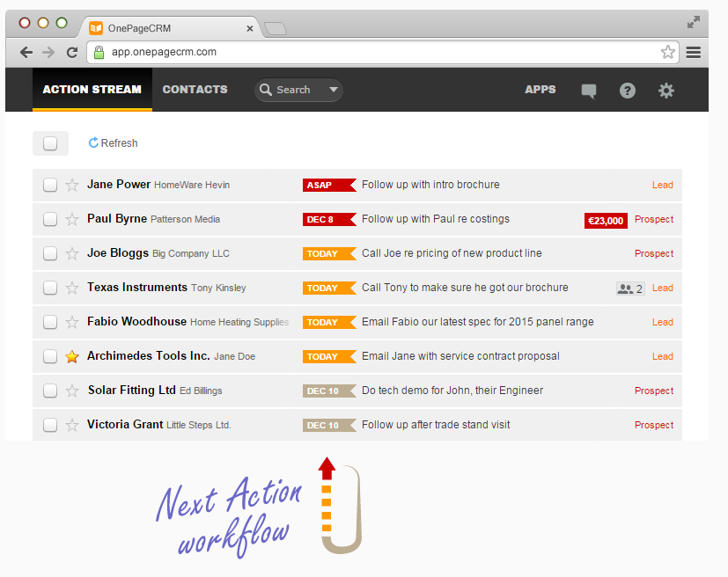Click the browser fullscreen arrows icon
728x577 pixels.
694,22
